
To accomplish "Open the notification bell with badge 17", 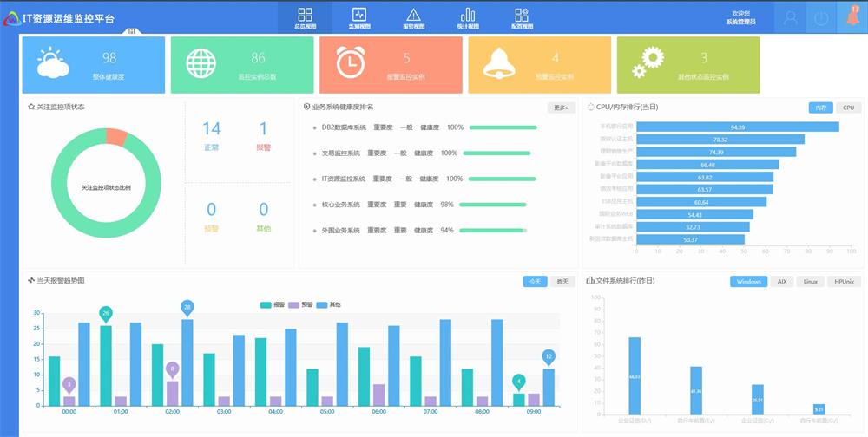I will click(853, 16).
